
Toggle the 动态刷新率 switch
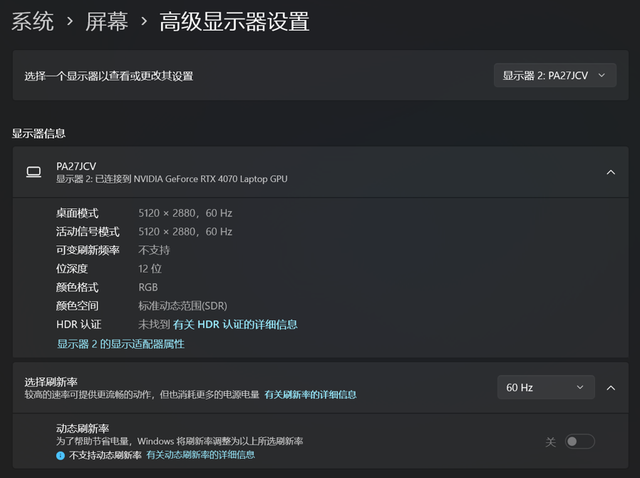(580, 441)
